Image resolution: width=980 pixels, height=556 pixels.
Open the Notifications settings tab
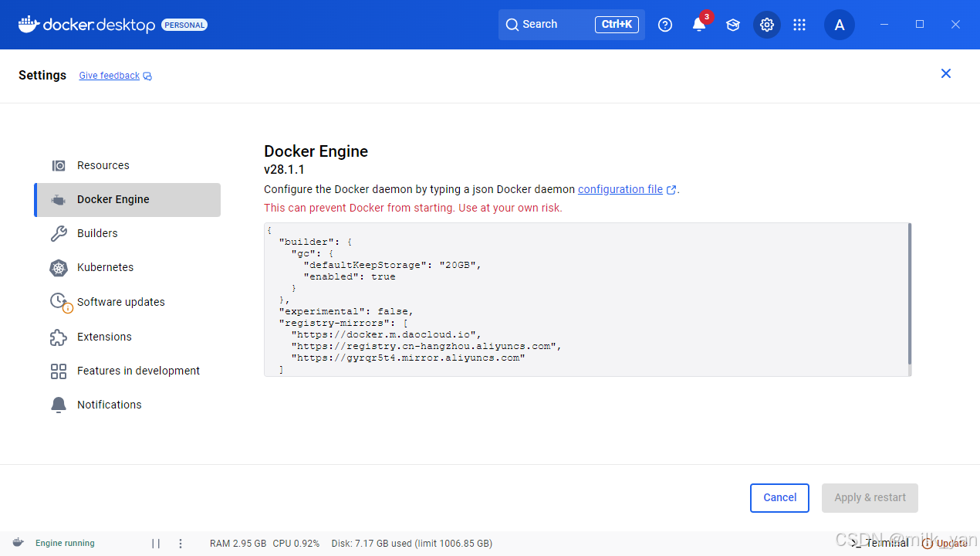(127, 405)
